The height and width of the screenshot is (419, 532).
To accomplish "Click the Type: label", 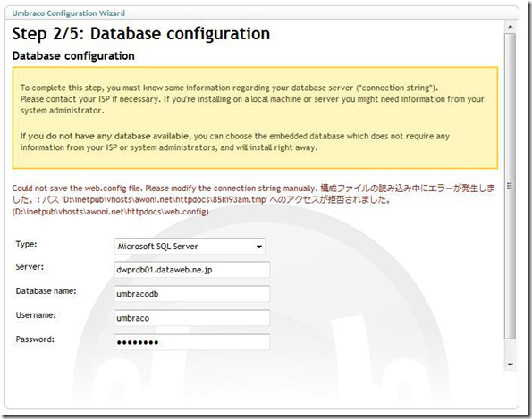I will [x=26, y=244].
